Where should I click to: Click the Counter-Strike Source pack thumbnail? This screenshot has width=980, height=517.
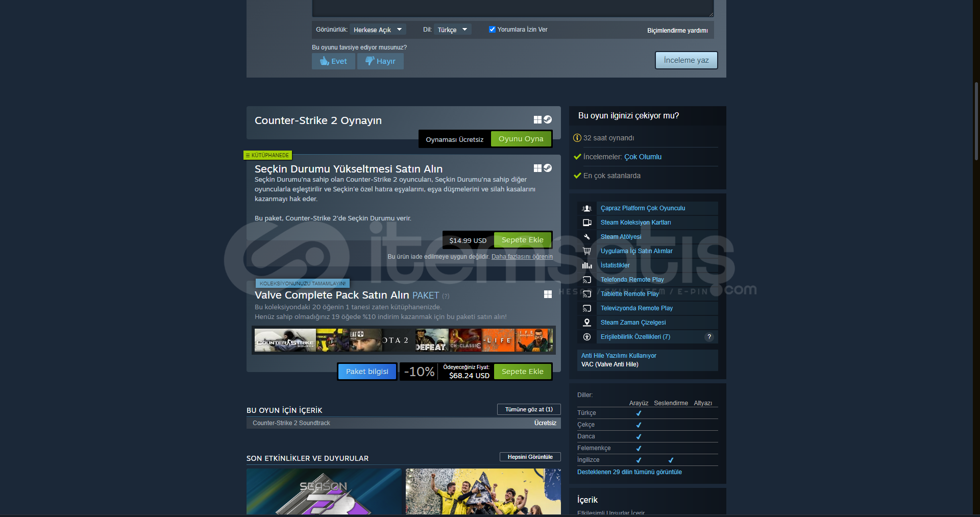[285, 340]
